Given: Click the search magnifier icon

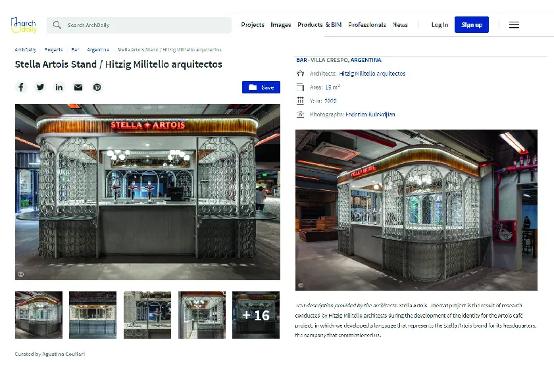Looking at the screenshot, I should click(x=57, y=25).
